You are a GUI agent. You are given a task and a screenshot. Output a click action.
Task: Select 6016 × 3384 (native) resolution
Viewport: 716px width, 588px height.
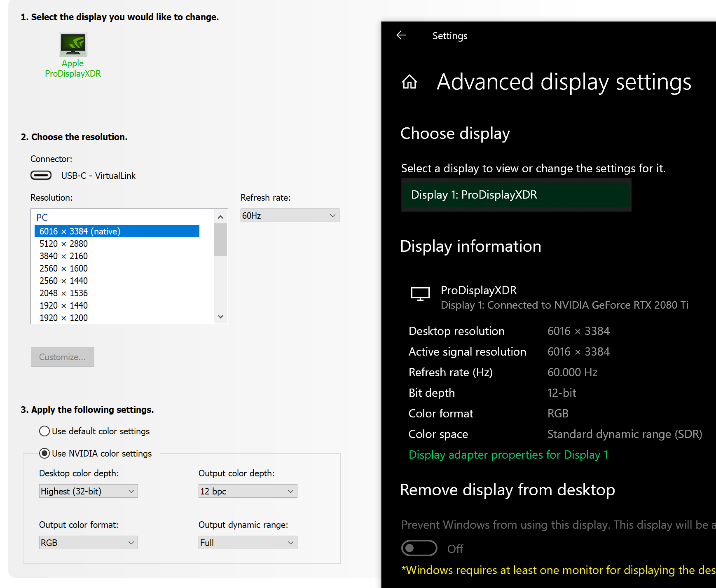117,231
